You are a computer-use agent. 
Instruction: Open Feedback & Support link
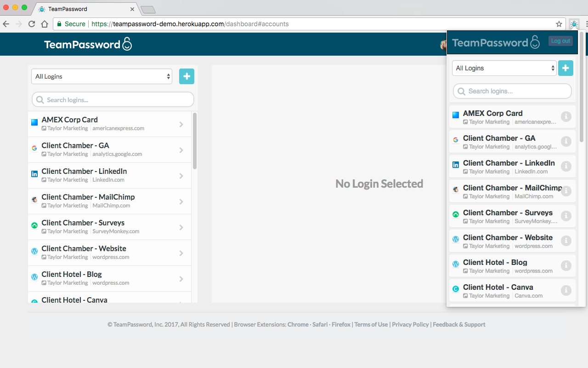tap(459, 324)
